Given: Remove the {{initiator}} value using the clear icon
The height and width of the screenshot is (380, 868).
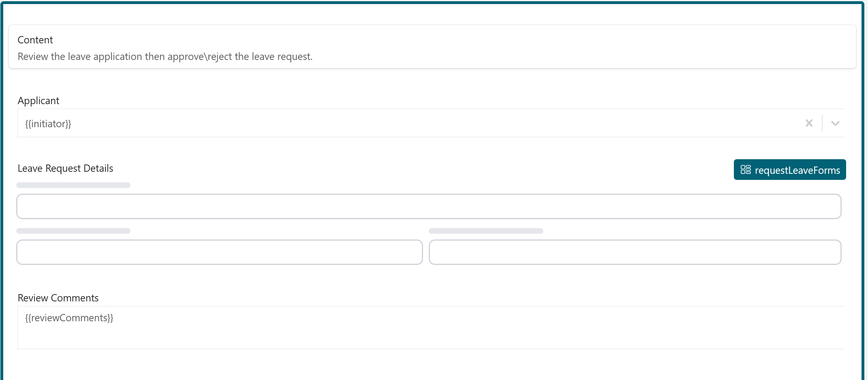Looking at the screenshot, I should coord(809,123).
